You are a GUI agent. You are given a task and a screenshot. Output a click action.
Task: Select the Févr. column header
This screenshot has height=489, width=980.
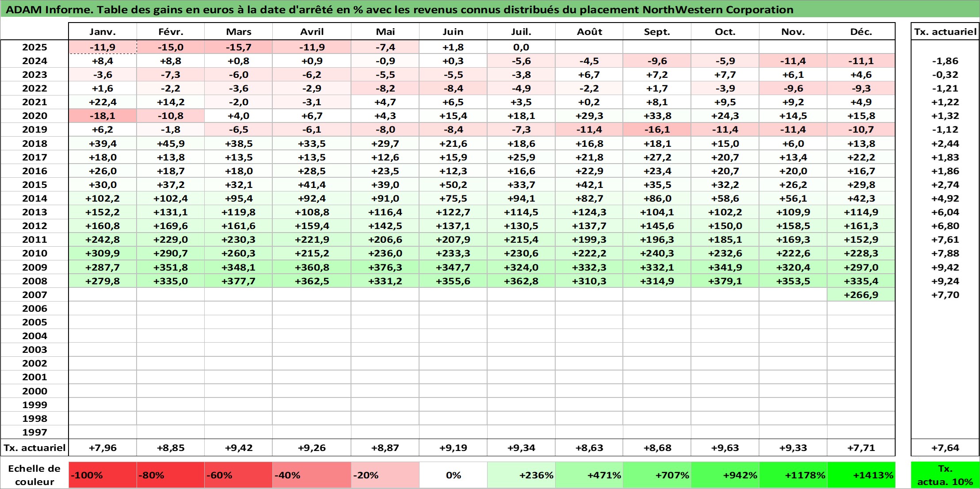coord(171,32)
